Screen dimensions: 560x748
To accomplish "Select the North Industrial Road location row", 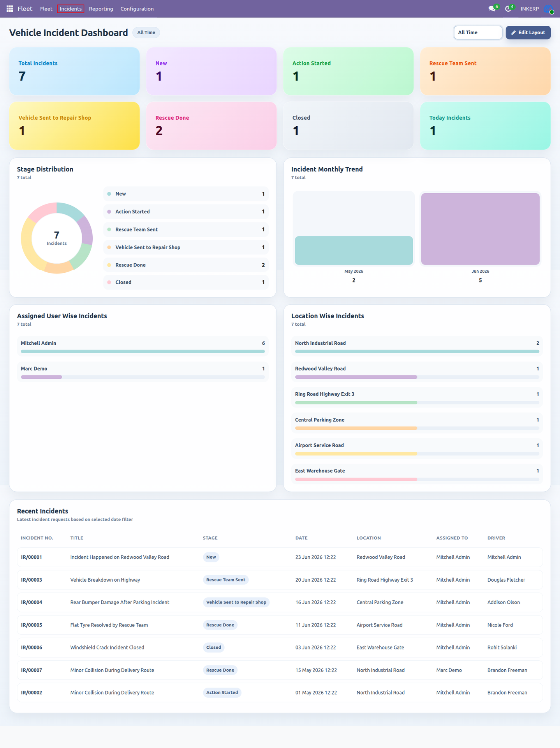I will tap(417, 346).
